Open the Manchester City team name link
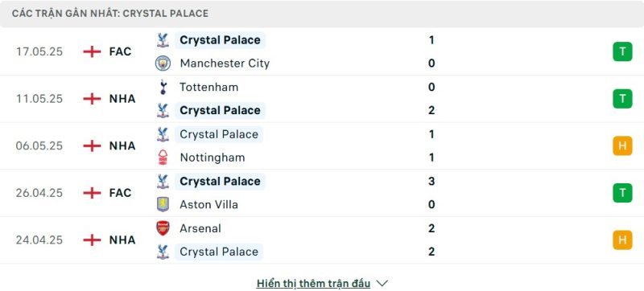 click(225, 64)
